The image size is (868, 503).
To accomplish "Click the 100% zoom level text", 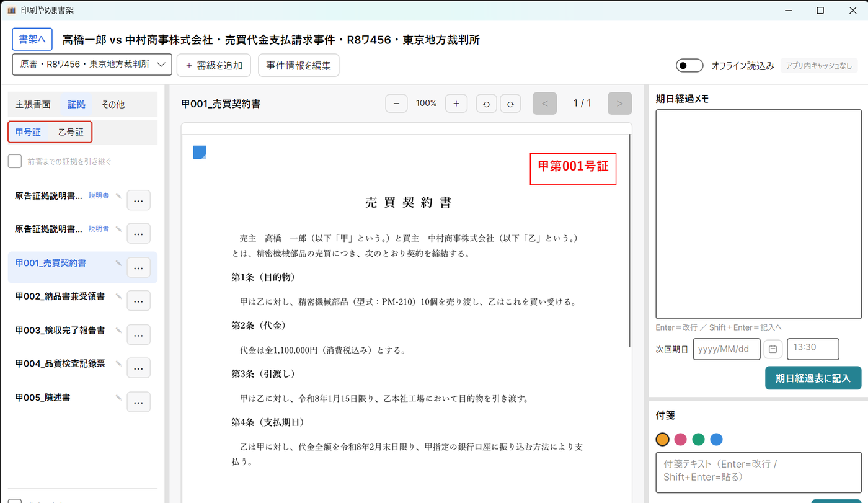I will click(427, 104).
